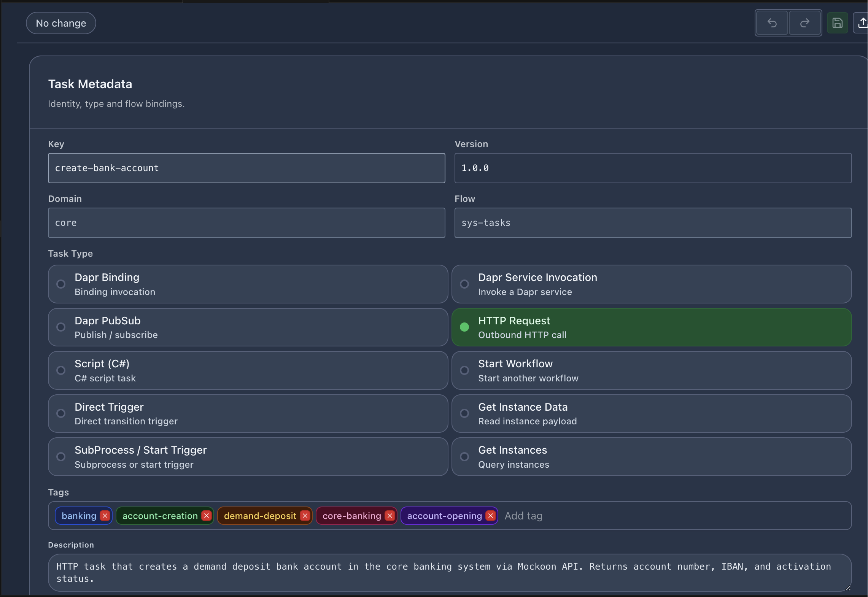The width and height of the screenshot is (868, 597).
Task: Click the No change status pill
Action: coord(61,23)
